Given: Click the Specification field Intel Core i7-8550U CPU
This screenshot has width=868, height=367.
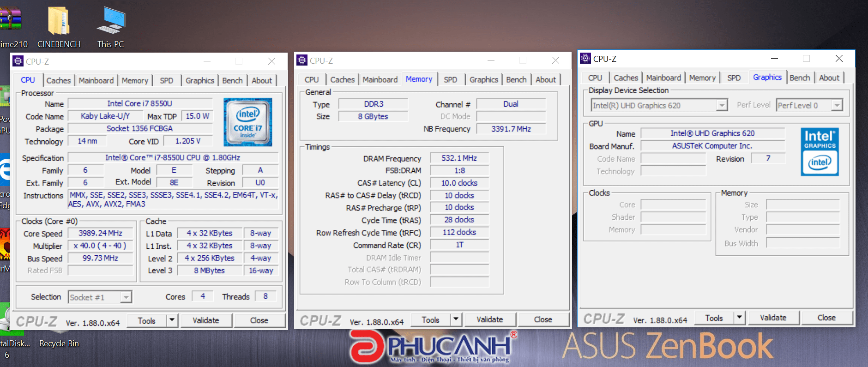Looking at the screenshot, I should pyautogui.click(x=173, y=157).
